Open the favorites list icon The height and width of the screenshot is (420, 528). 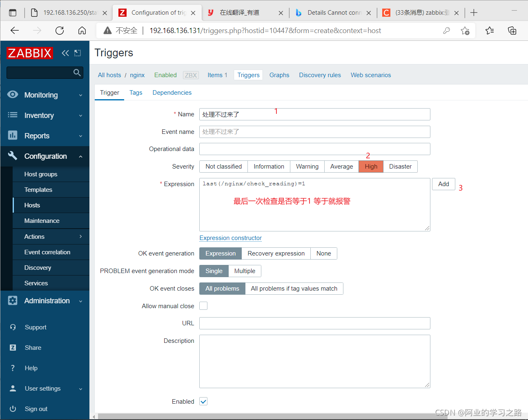(490, 31)
